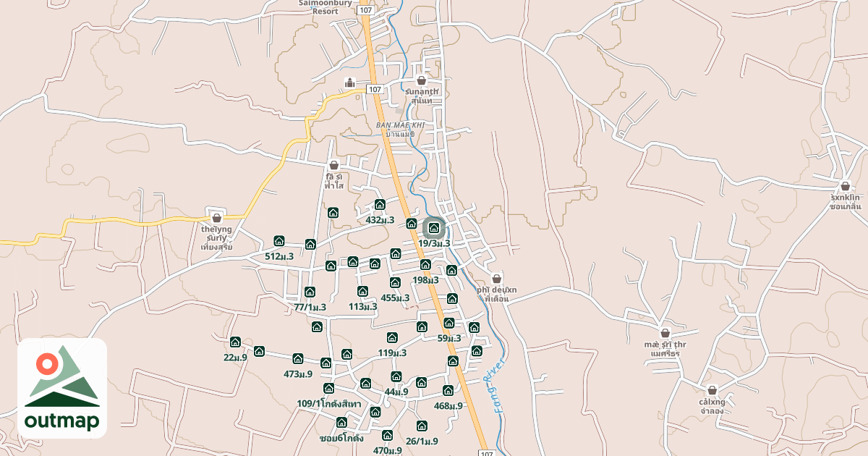Viewport: 868px width, 456px height.
Task: Select the 109/1โกดังสิเทา house marker
Action: (x=329, y=388)
